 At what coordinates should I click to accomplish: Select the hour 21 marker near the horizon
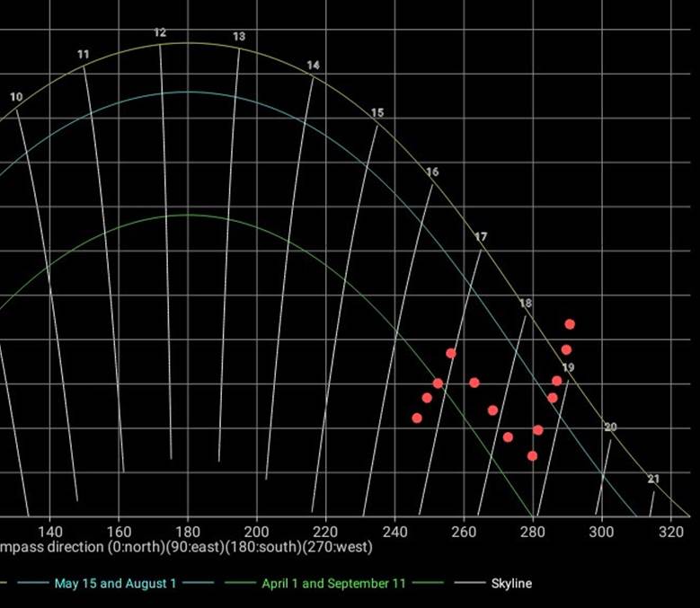pyautogui.click(x=653, y=480)
